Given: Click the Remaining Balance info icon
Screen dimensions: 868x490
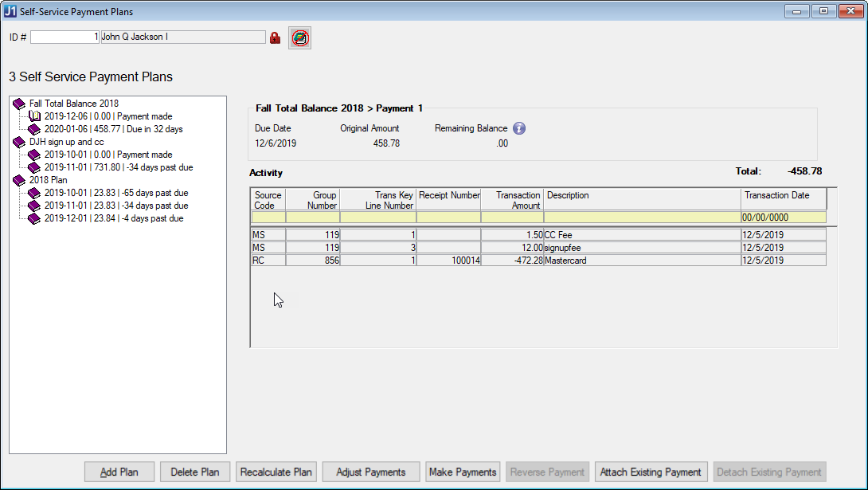Looking at the screenshot, I should coord(519,128).
